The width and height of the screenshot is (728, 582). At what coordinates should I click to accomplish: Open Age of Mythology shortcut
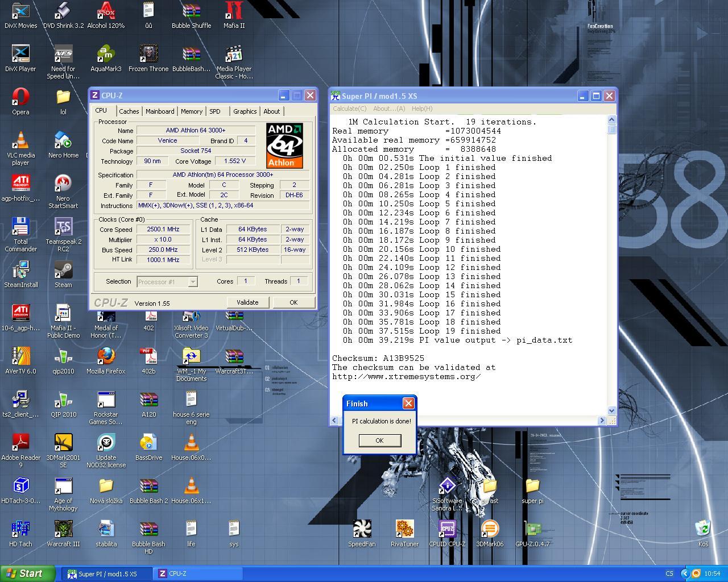coord(63,494)
